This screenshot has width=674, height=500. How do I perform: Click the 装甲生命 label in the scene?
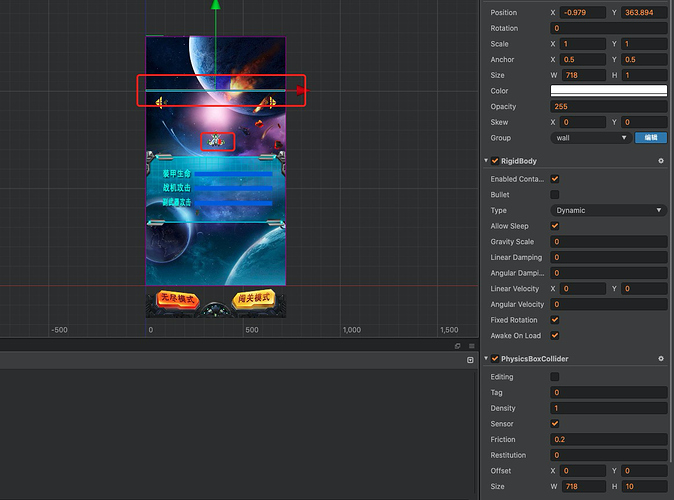click(x=177, y=174)
